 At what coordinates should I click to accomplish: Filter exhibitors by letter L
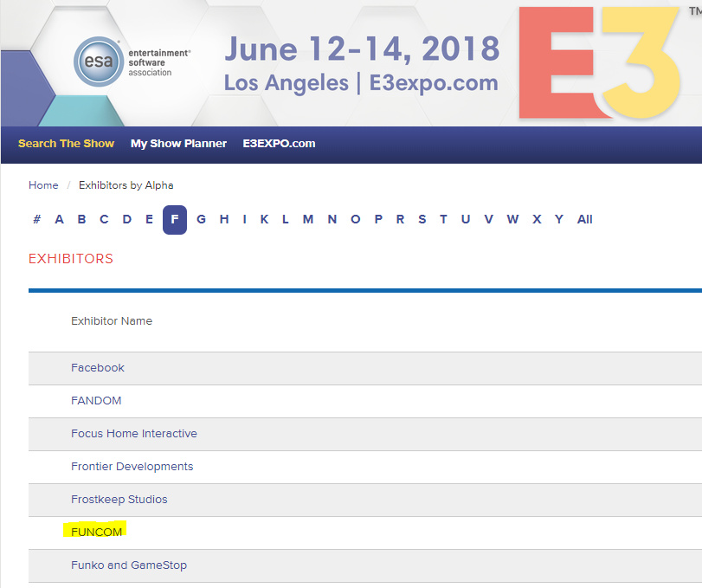click(x=285, y=219)
